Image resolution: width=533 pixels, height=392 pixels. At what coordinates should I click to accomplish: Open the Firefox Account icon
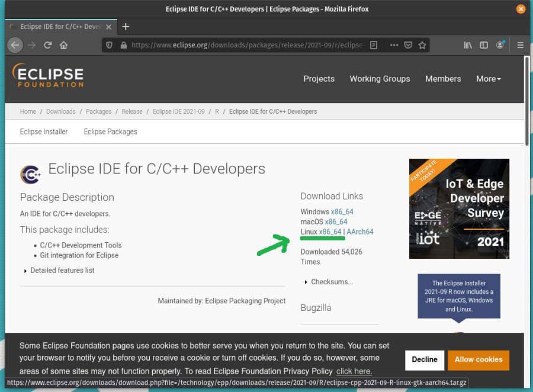pos(500,45)
